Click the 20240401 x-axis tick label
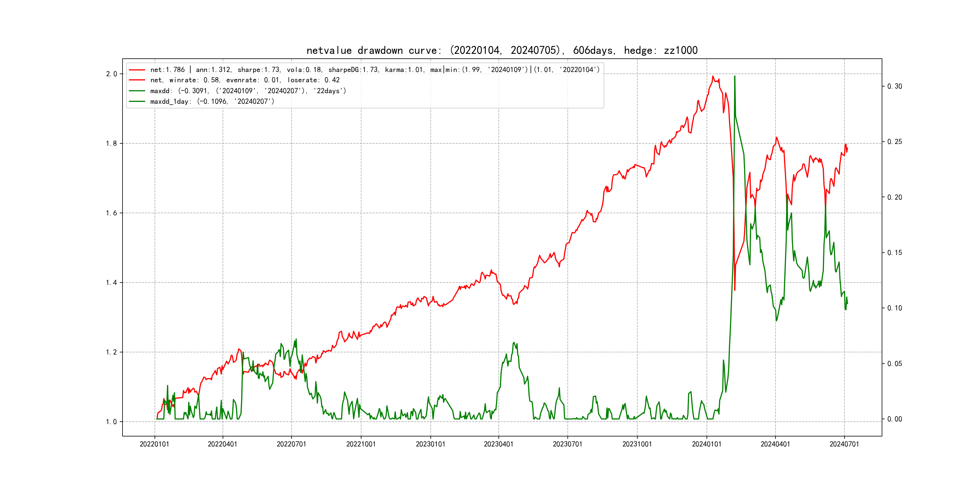The width and height of the screenshot is (980, 490). click(x=775, y=444)
